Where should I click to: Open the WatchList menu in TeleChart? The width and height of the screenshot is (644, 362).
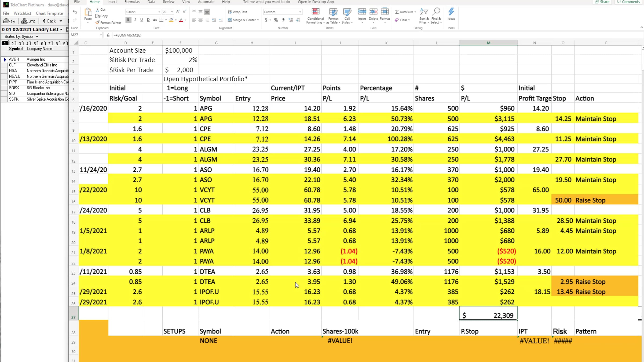[x=22, y=13]
